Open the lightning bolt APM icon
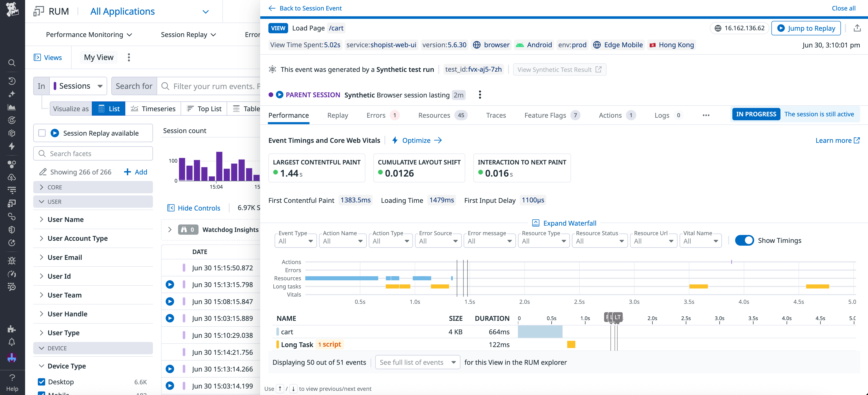Image resolution: width=868 pixels, height=395 pixels. 12,146
